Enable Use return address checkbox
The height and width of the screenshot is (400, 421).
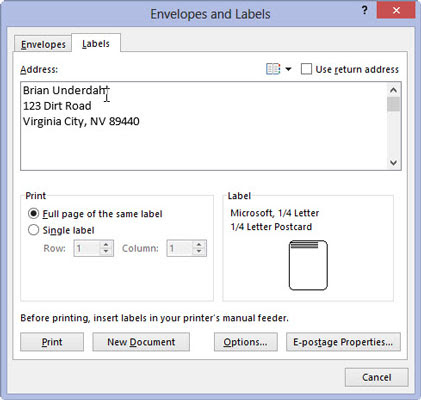[x=306, y=69]
